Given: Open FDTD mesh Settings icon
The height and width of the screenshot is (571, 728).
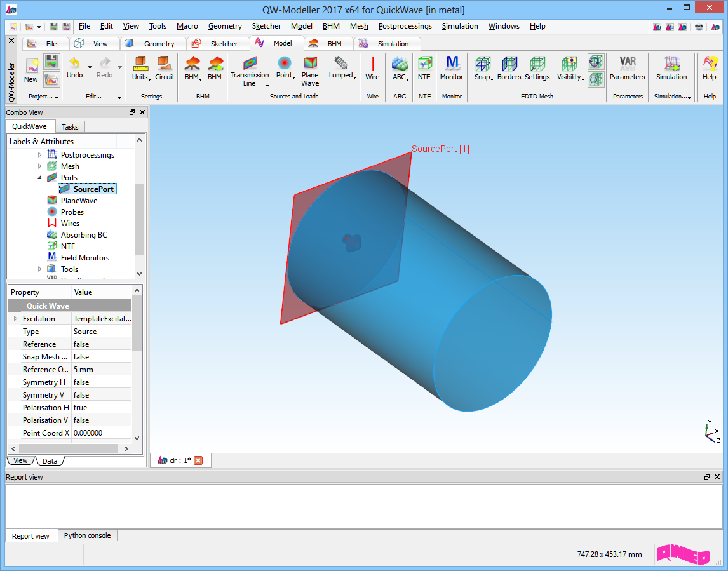Looking at the screenshot, I should coord(537,63).
